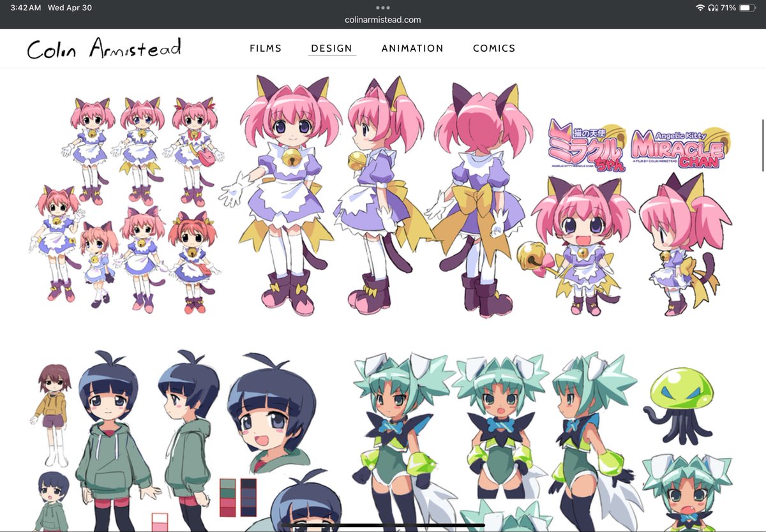Open the back-view catgirl with yellow bow
Screen dimensions: 766x532
481,200
